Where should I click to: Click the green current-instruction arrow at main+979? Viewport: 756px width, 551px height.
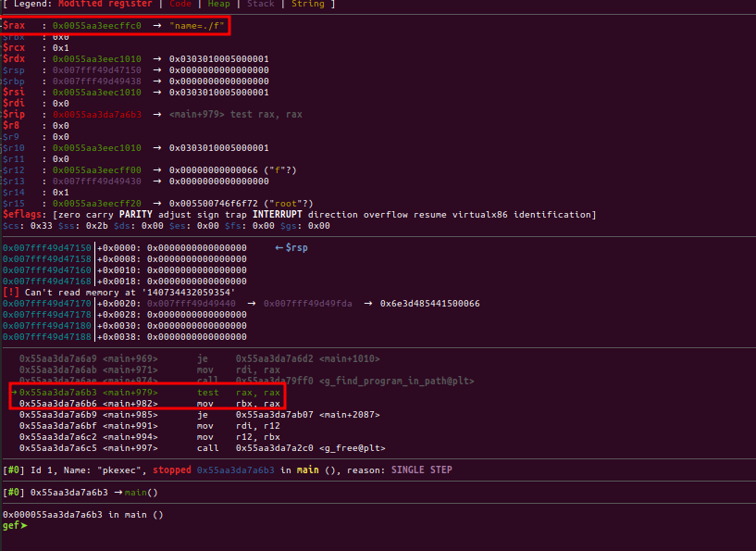click(x=13, y=393)
